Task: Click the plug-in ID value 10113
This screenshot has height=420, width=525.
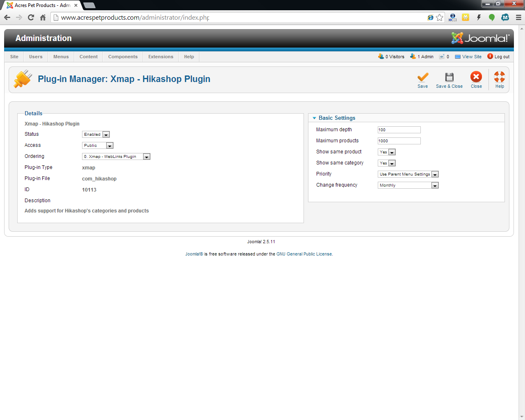Action: [x=89, y=190]
